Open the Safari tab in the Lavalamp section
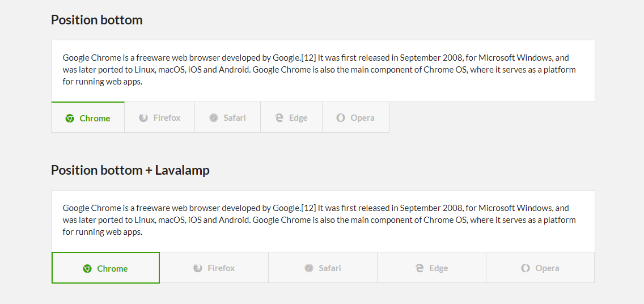Image resolution: width=644 pixels, height=304 pixels. pos(323,268)
